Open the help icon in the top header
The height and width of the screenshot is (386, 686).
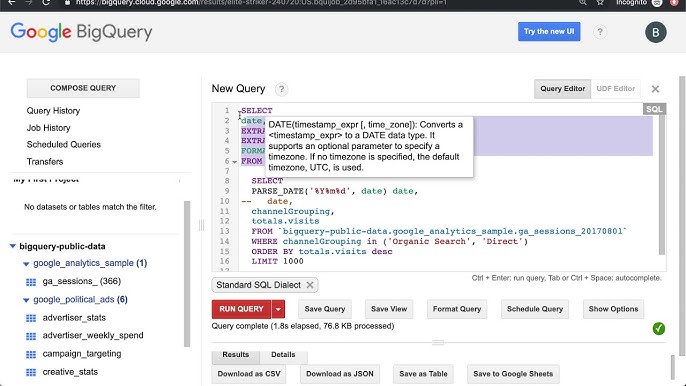pyautogui.click(x=600, y=32)
